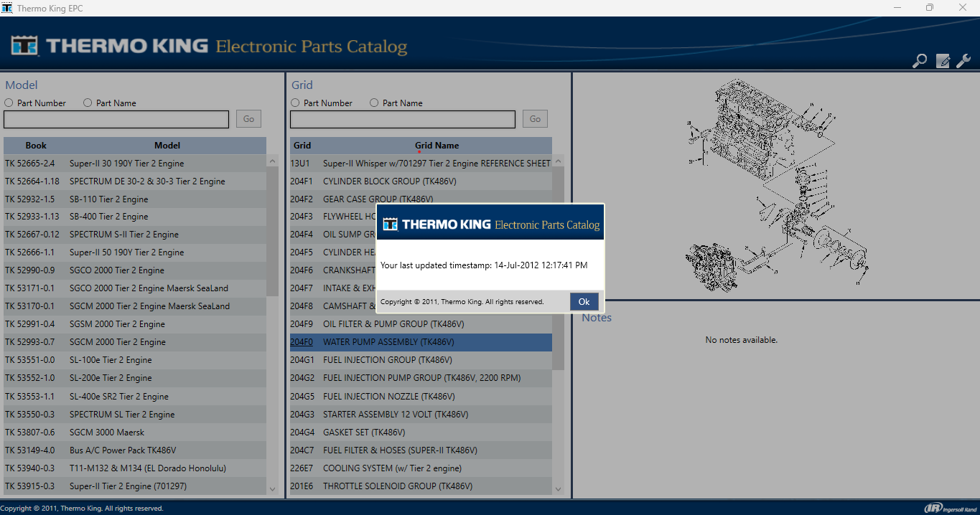
Task: Confirm the timestamp dialog with Ok
Action: pos(584,302)
